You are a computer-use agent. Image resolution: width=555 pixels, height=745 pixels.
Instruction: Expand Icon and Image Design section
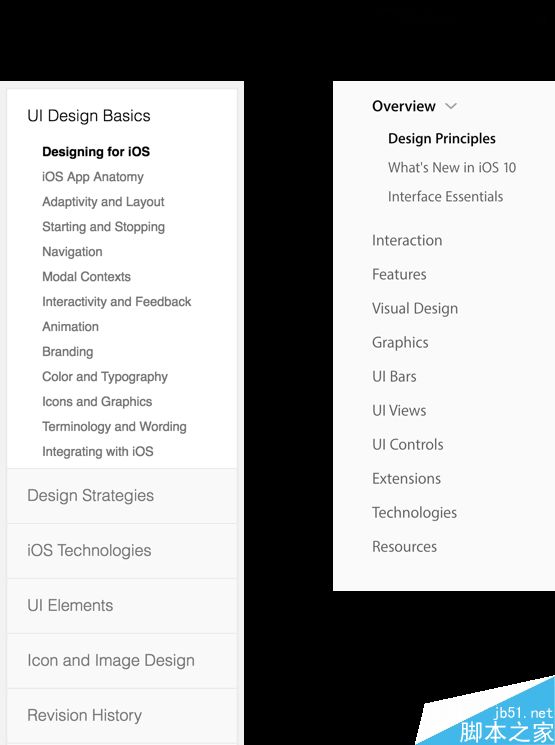coord(122,661)
